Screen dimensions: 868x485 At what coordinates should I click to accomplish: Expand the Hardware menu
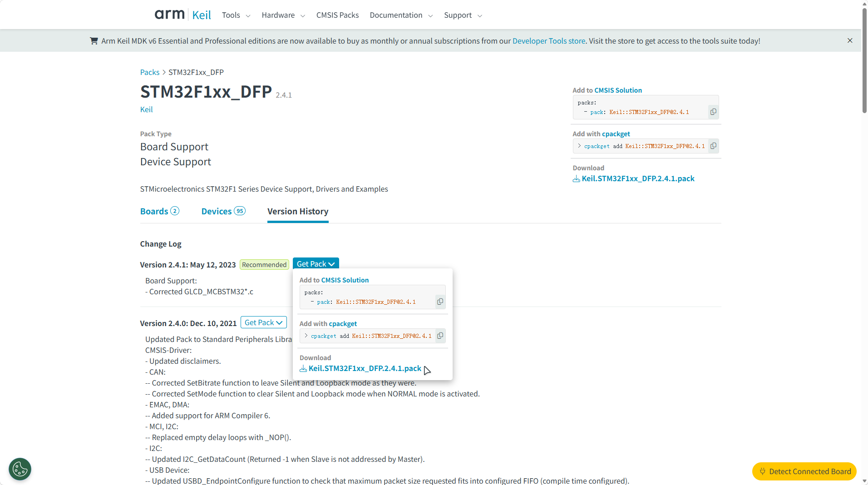pos(283,15)
